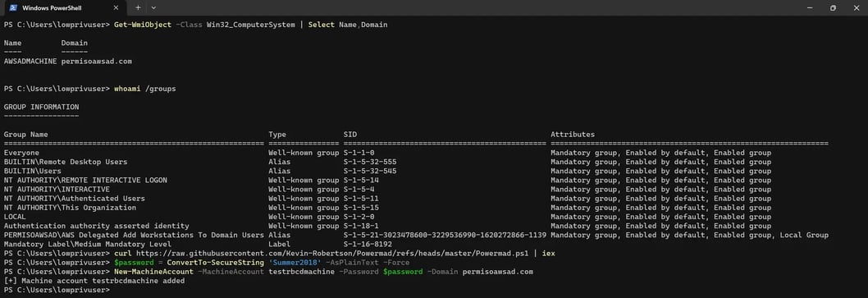Click AWS Delegated Add Workstations group entry

(134, 235)
